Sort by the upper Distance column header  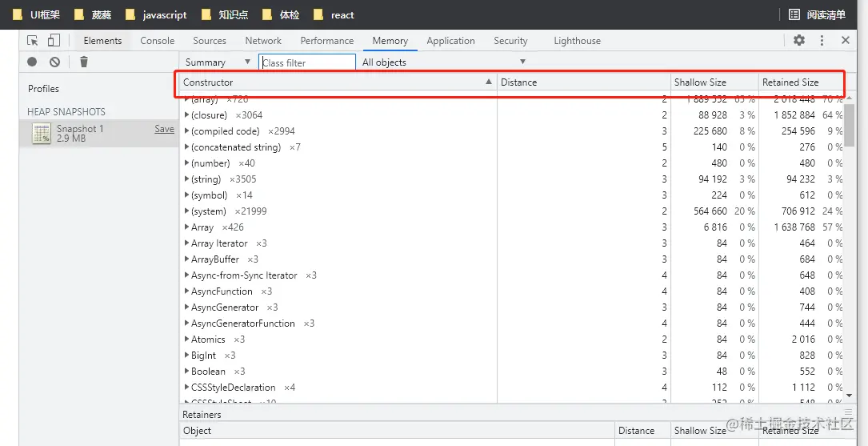(x=584, y=82)
